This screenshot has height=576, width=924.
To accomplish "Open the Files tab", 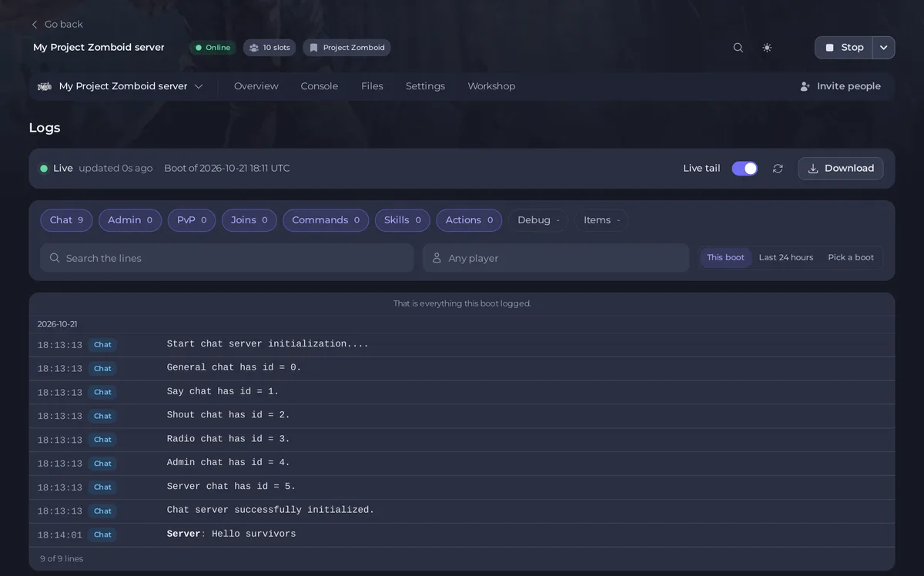I will [x=372, y=86].
